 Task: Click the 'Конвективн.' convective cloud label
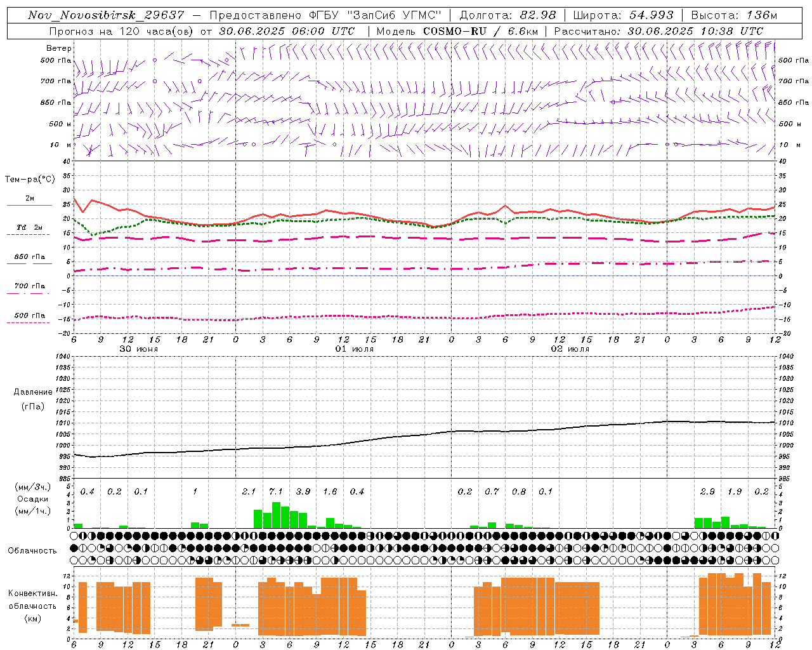point(32,594)
